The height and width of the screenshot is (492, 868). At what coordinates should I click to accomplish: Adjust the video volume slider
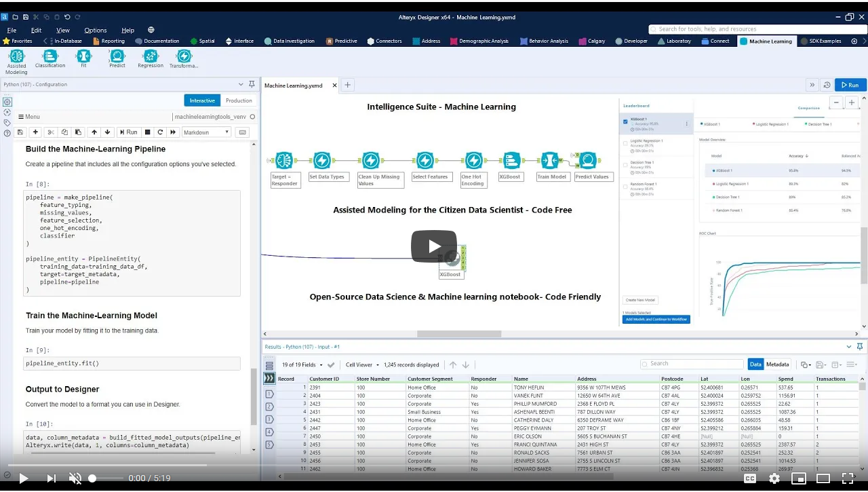107,478
